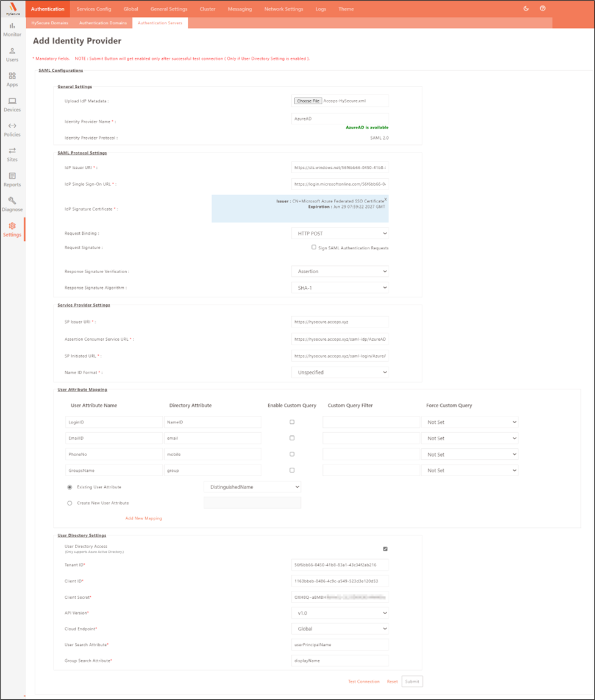The height and width of the screenshot is (700, 595).
Task: Expand the Response Signature Algorithm dropdown
Action: coord(340,287)
